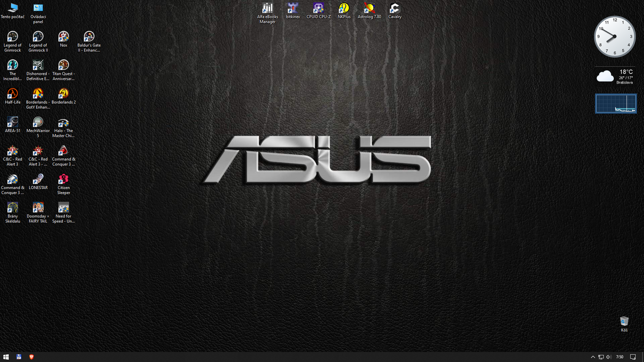Screen dimensions: 644x362
Task: Click the volume speaker tray icon
Action: click(609, 357)
